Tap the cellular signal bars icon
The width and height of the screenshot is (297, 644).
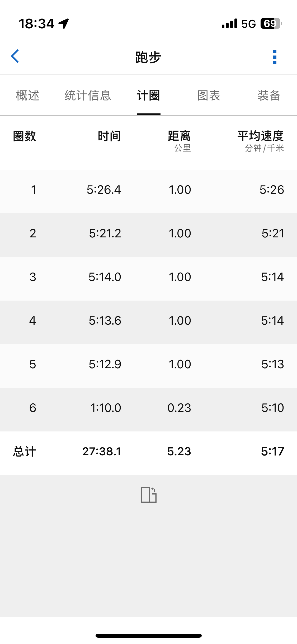tap(229, 24)
